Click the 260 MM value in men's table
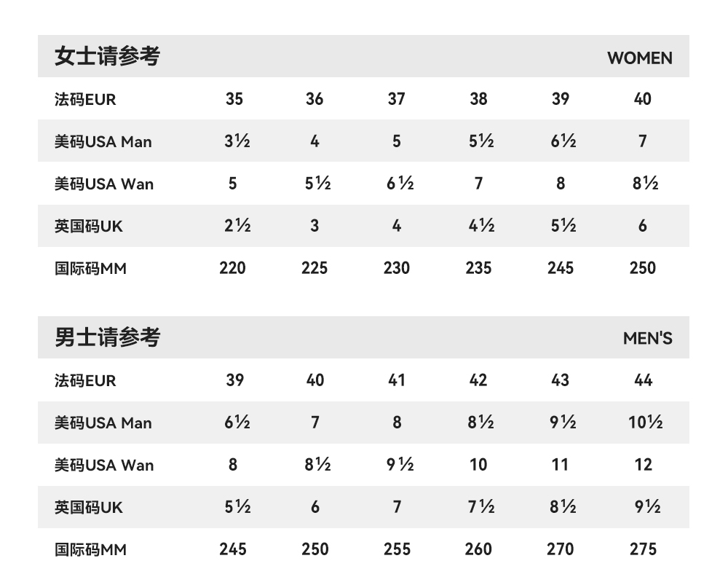 [x=478, y=549]
